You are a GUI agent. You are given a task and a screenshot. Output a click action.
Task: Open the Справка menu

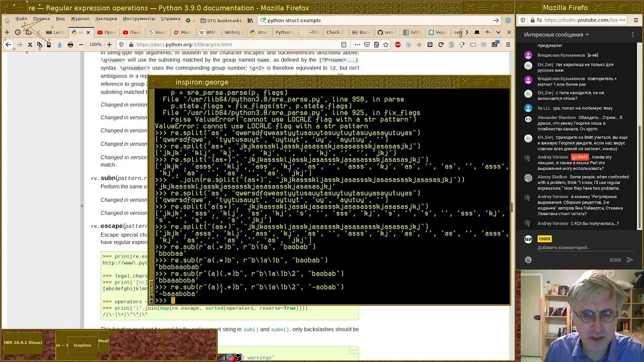coord(171,19)
